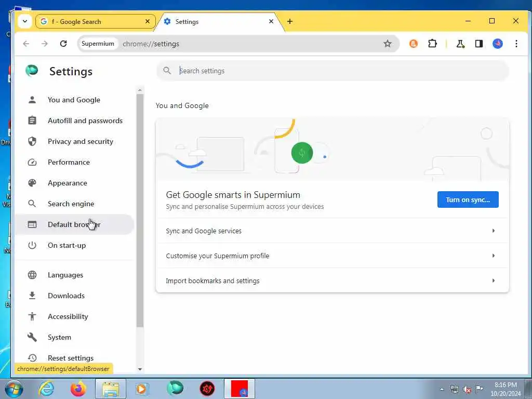The image size is (532, 399).
Task: Bookmark this page with the star icon
Action: (388, 44)
